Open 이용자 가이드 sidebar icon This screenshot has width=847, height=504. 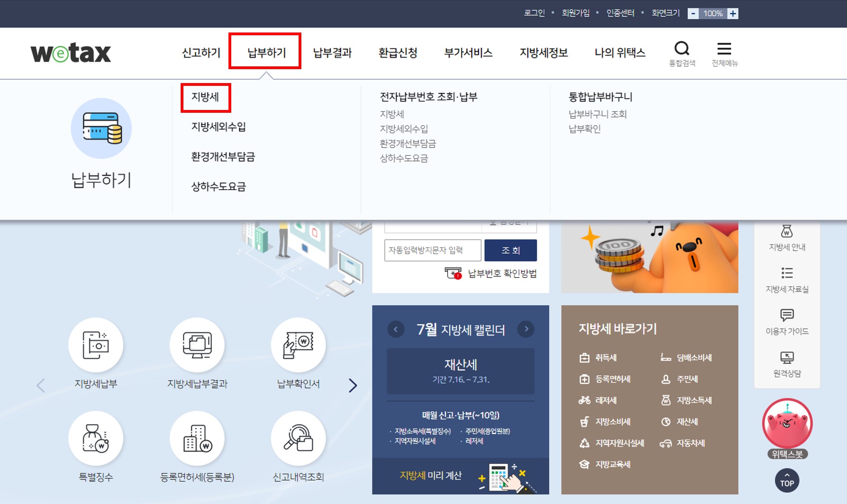[x=787, y=323]
